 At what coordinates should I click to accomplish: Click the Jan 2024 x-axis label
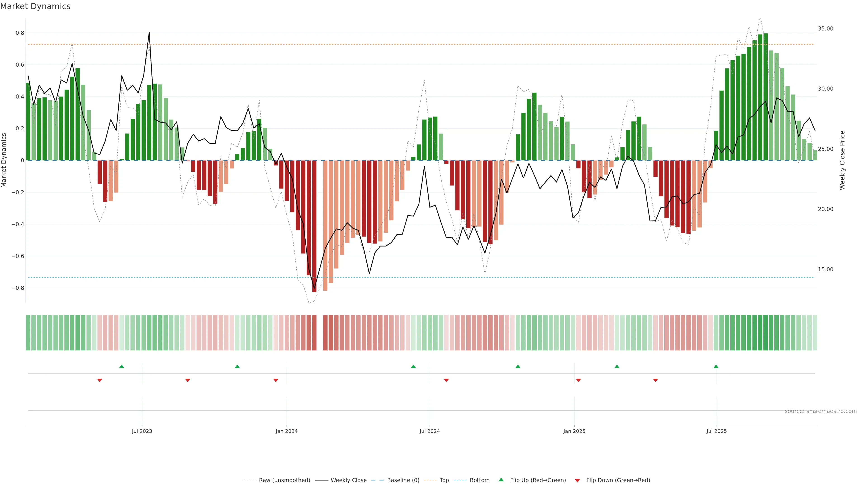(286, 431)
